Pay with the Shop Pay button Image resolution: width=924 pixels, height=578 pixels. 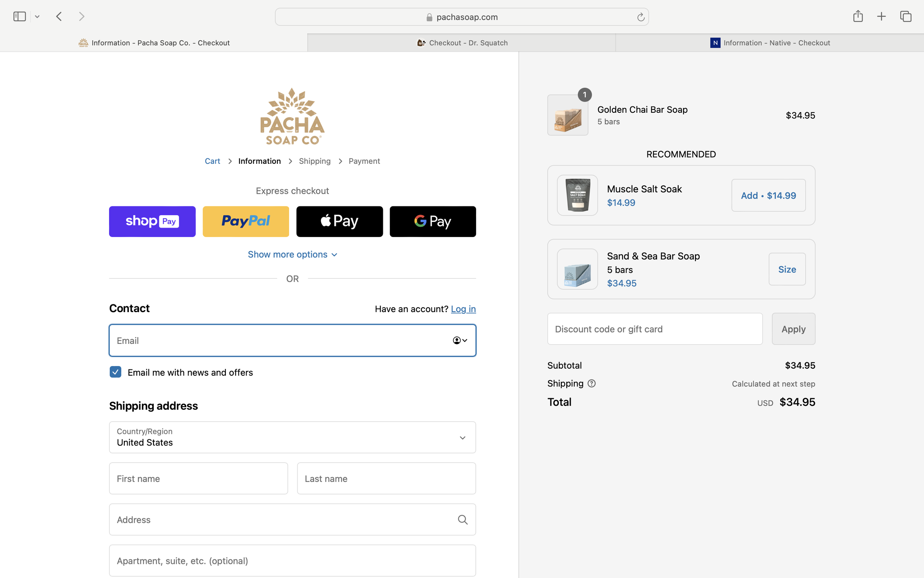152,222
